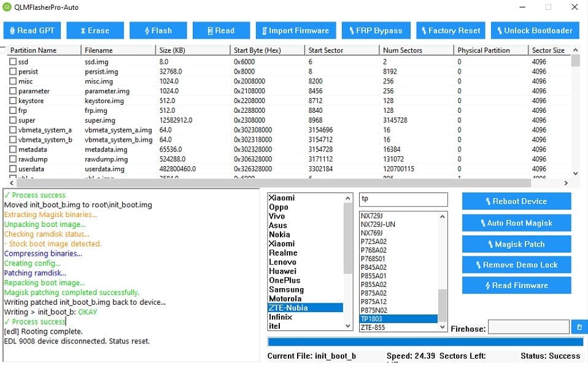The image size is (588, 366).
Task: Check the rawdump partition checkbox
Action: point(13,159)
